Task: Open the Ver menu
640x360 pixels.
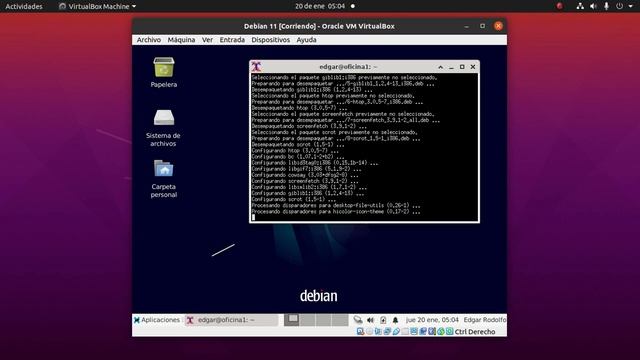Action: tap(207, 40)
